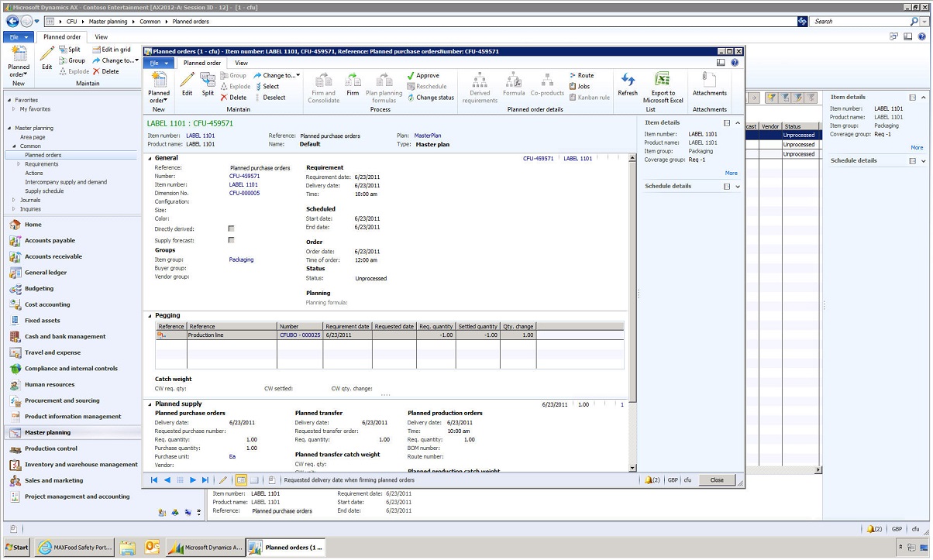The image size is (933, 560).
Task: Select the Deselect option under Maintain
Action: click(x=276, y=97)
